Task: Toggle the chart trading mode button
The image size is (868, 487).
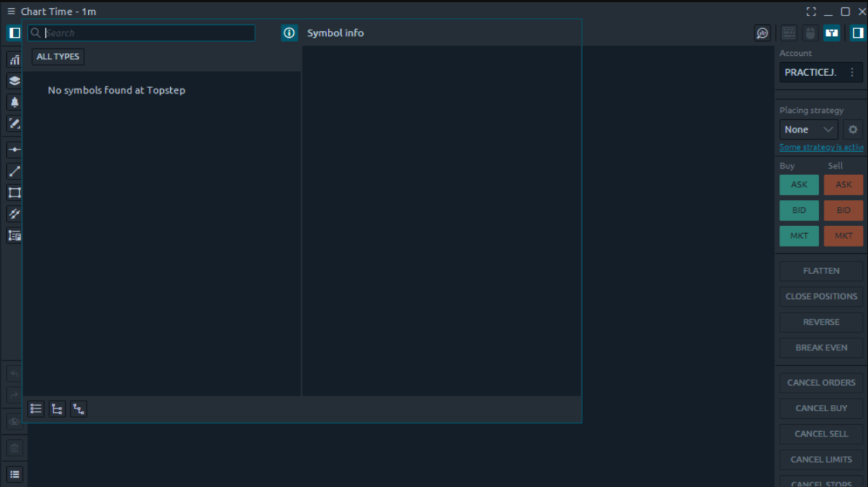Action: (x=831, y=33)
